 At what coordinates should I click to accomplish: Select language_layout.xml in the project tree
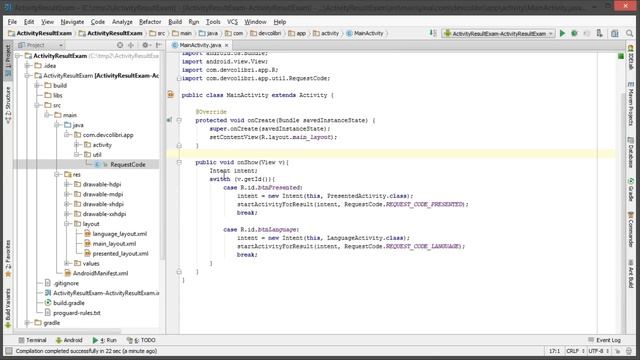coord(120,234)
